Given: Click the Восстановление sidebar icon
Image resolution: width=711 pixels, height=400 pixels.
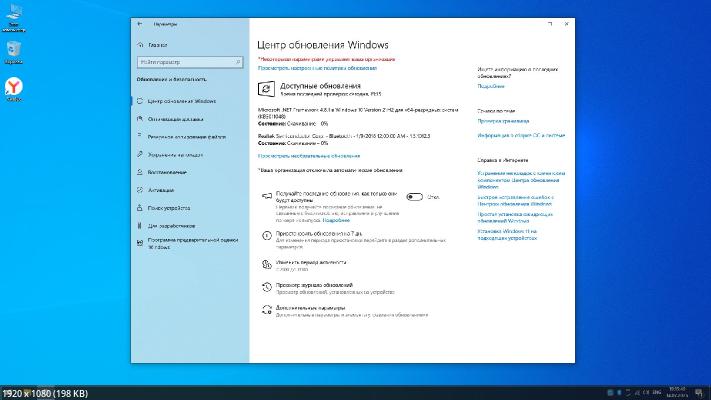Looking at the screenshot, I should click(140, 172).
